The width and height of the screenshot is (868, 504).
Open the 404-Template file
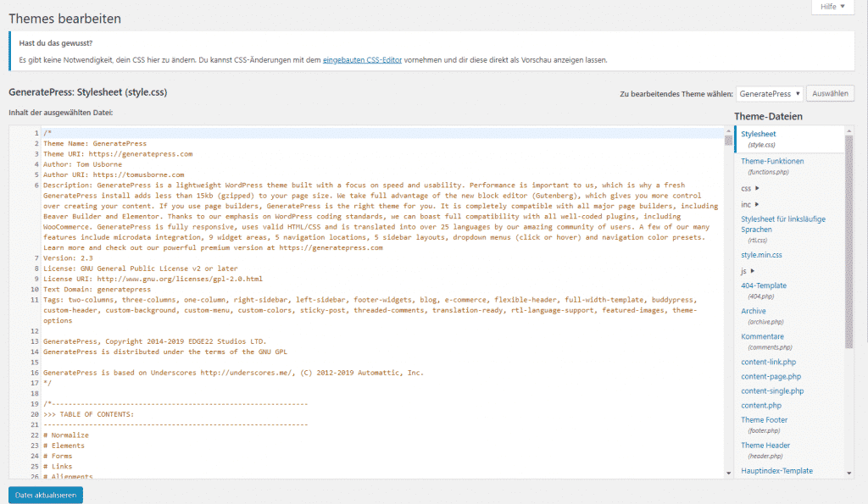[x=764, y=285]
